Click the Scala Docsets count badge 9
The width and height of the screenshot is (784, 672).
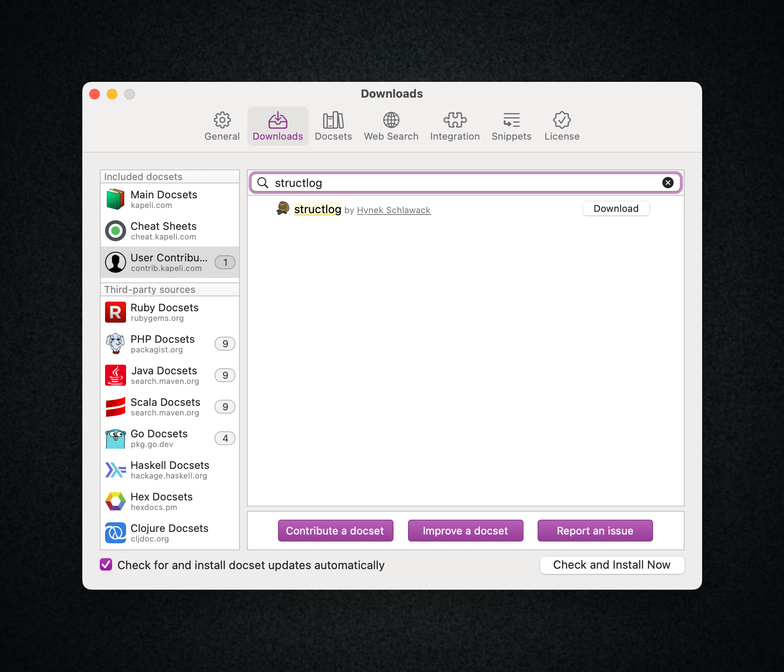[225, 407]
